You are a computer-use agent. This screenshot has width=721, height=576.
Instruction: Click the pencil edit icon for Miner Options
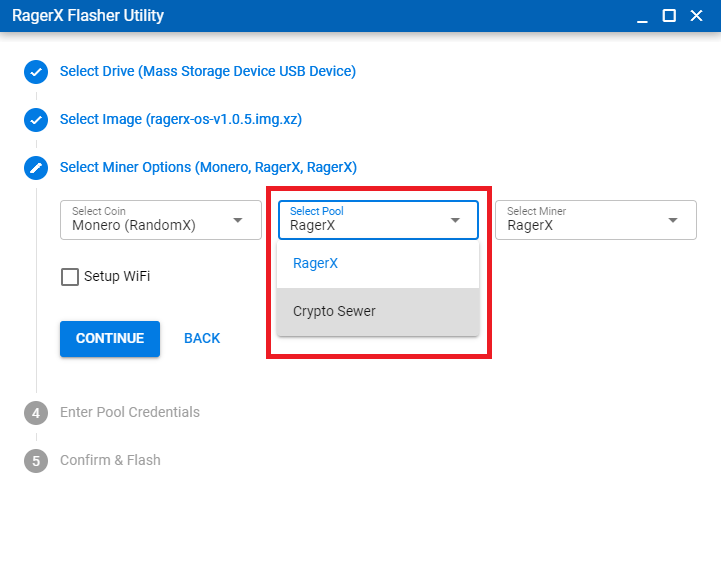[36, 168]
